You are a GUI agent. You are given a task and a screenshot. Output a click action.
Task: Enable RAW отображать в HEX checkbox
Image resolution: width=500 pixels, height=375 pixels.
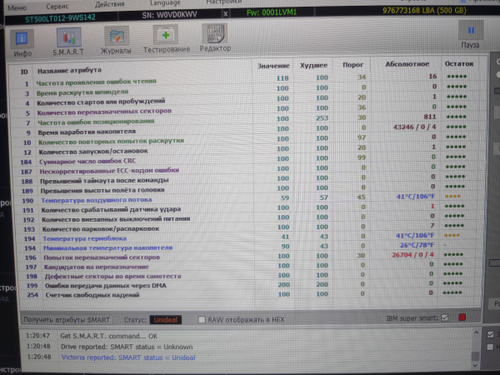click(202, 320)
